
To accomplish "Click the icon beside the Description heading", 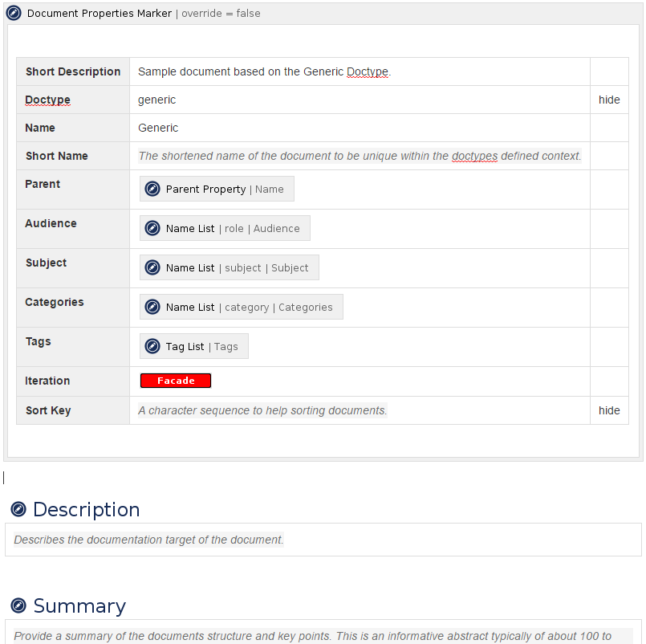I will tap(18, 510).
